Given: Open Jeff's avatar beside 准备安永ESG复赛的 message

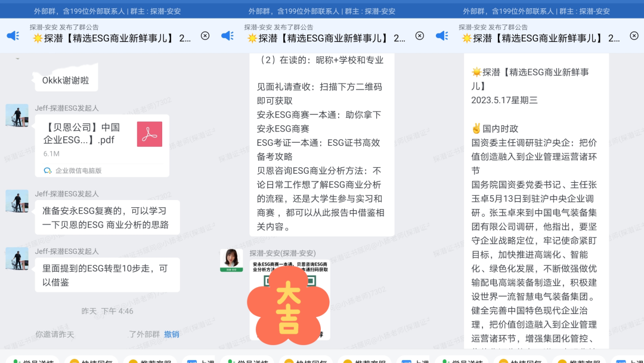Looking at the screenshot, I should tap(17, 201).
